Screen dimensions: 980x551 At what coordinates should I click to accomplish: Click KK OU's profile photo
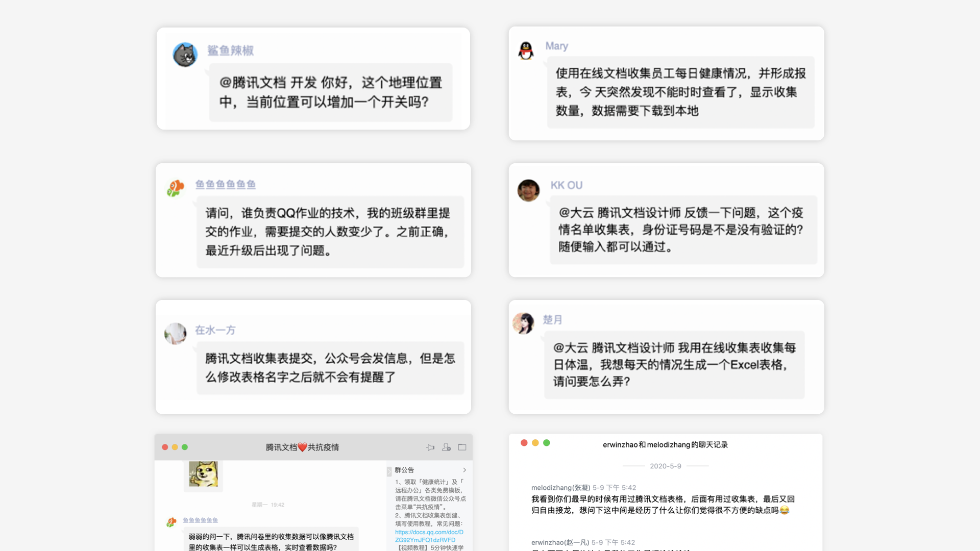(528, 190)
